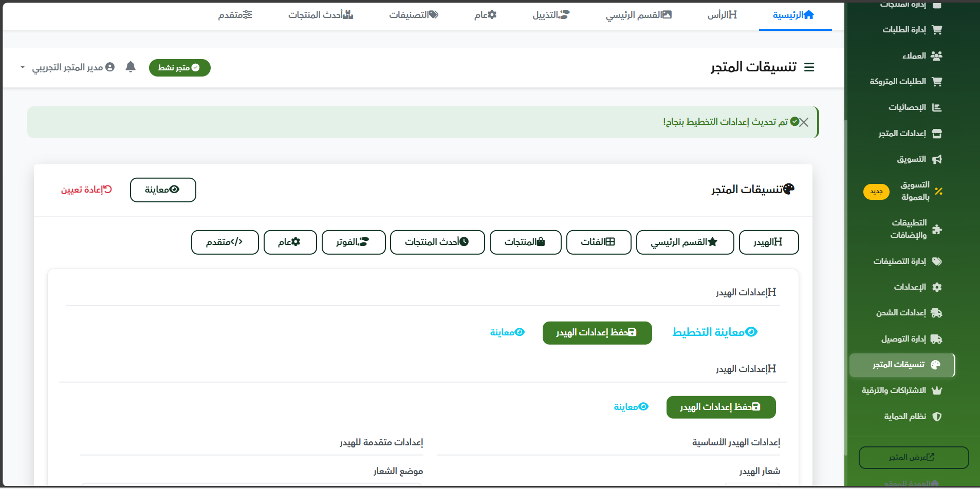Open the الإحصائيات statistics icon
This screenshot has width=980, height=489.
point(937,107)
